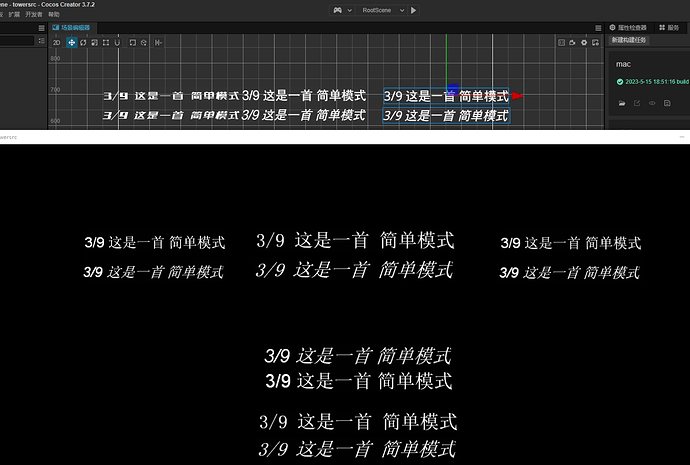Open the 扩展 menu
Screen dimensions: 690x465
[x=14, y=15]
